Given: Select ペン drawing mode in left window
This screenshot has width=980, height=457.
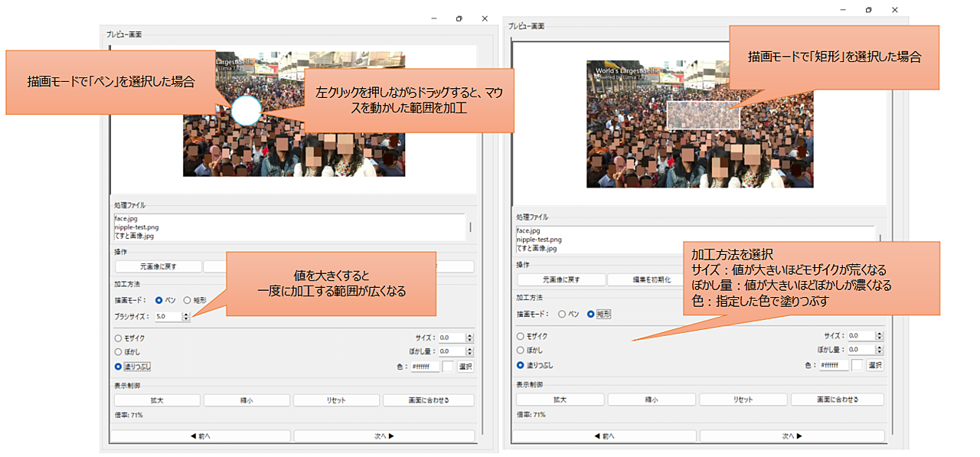Looking at the screenshot, I should point(158,301).
